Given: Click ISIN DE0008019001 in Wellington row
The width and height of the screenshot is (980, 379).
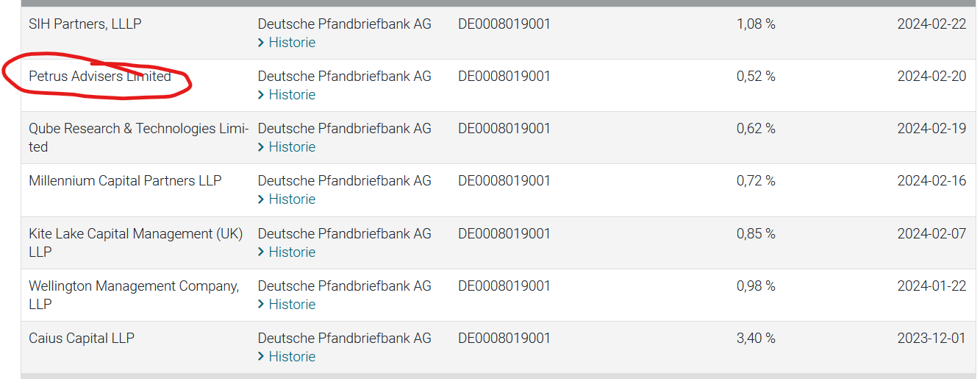Looking at the screenshot, I should tap(504, 286).
